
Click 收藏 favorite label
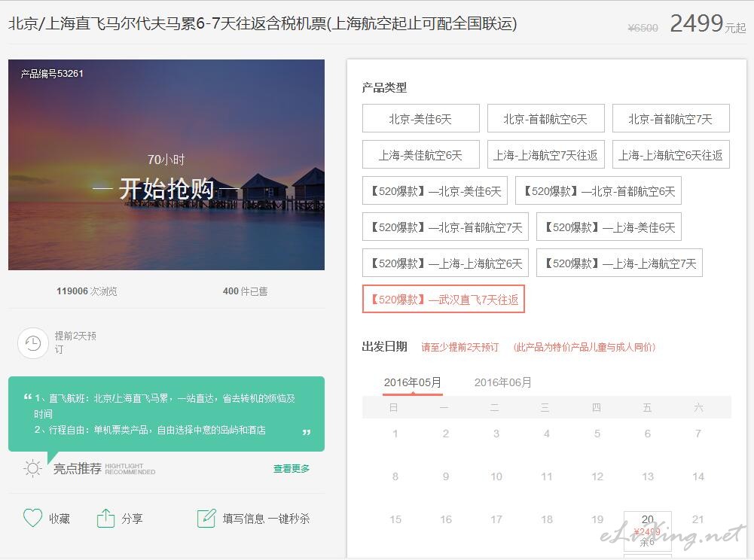(x=60, y=518)
